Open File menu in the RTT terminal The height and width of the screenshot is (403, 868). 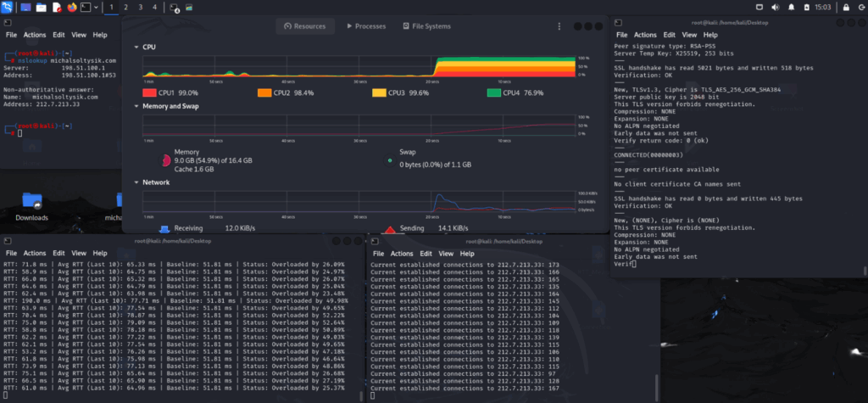11,254
